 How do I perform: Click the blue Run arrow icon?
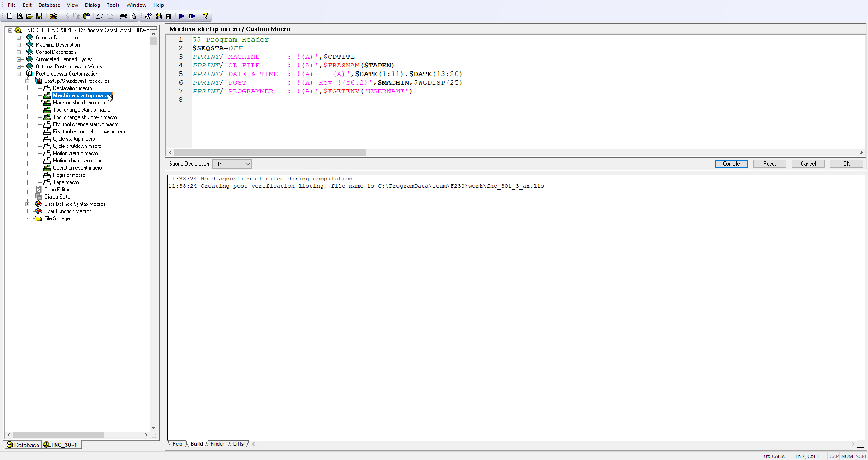(182, 16)
